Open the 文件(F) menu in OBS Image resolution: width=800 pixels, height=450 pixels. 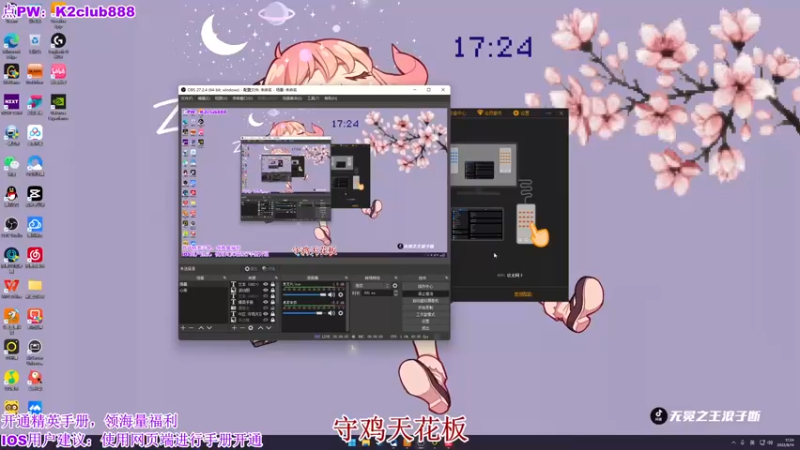pyautogui.click(x=187, y=98)
